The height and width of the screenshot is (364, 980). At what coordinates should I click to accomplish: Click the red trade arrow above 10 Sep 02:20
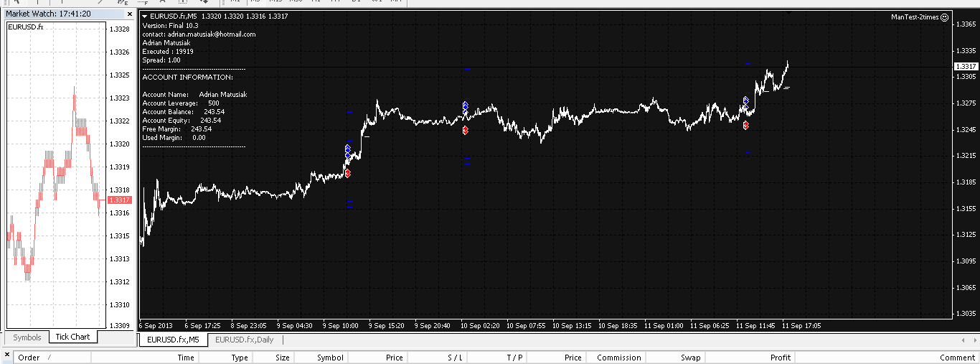[x=466, y=130]
